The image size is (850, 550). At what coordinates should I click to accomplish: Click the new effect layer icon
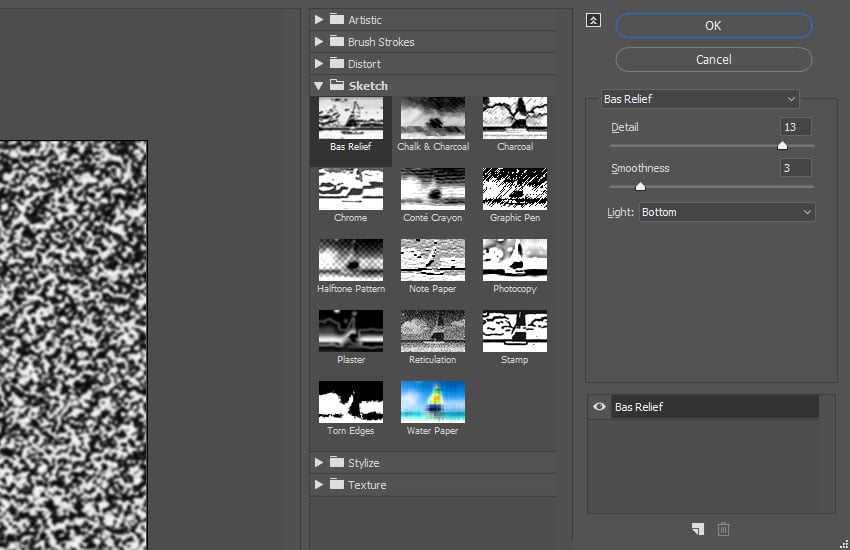pyautogui.click(x=697, y=529)
